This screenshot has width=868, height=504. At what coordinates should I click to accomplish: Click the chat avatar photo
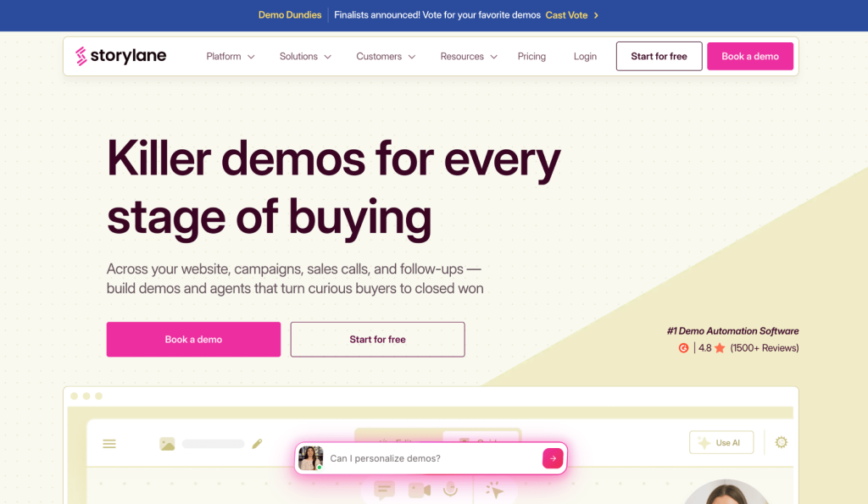coord(310,458)
